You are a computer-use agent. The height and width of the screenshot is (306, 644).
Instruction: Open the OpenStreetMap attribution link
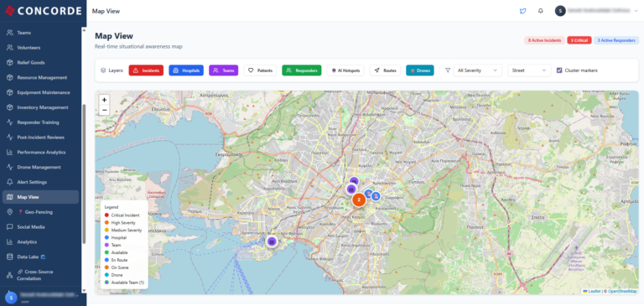point(622,291)
